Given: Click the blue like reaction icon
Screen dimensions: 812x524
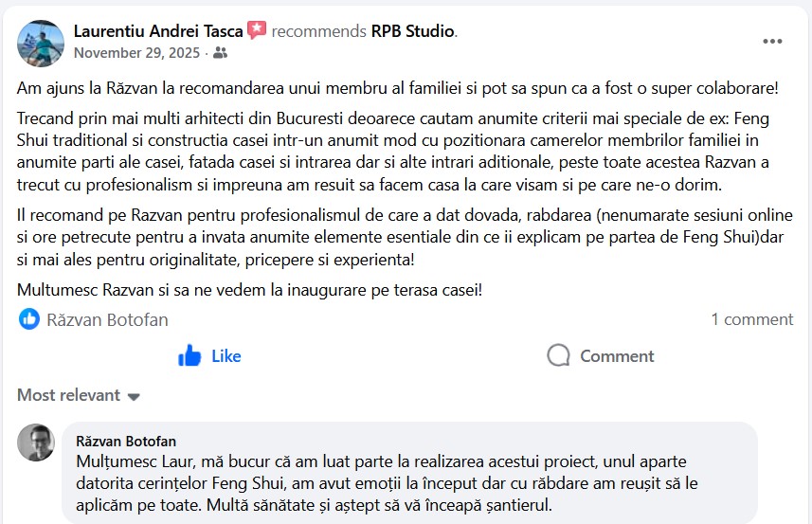Looking at the screenshot, I should 29,319.
